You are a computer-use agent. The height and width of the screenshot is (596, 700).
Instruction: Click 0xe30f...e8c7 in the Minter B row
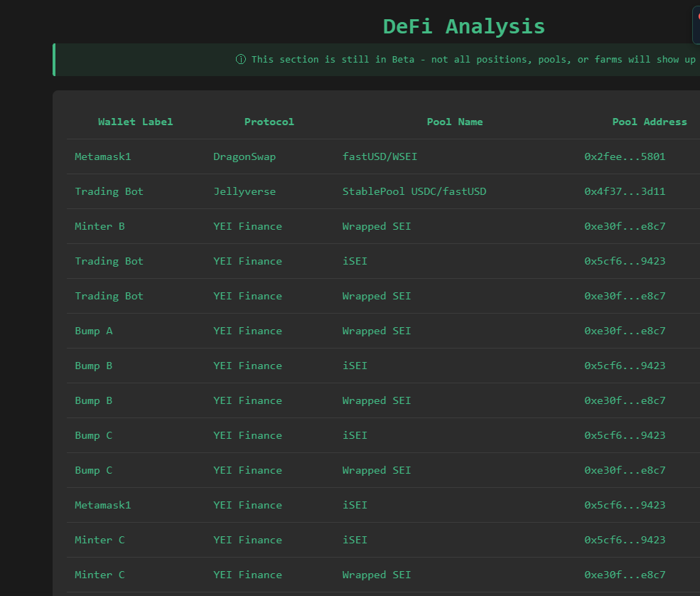tap(625, 226)
